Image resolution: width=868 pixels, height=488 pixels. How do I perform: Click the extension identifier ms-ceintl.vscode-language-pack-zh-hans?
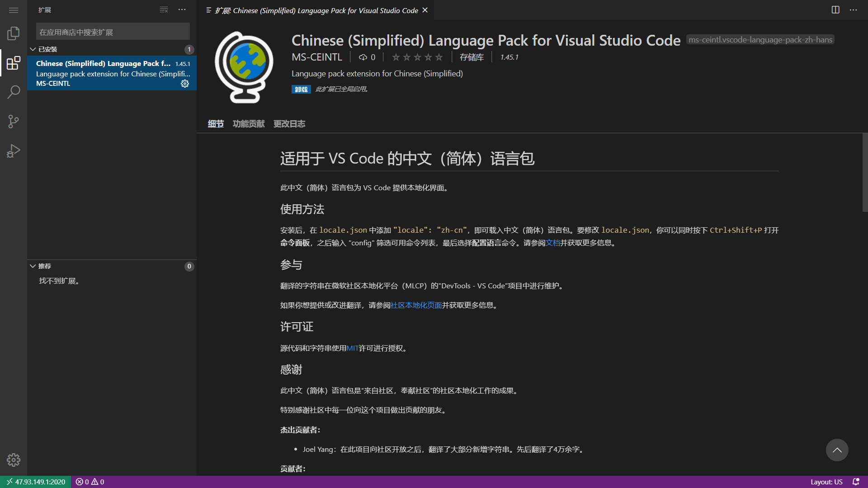click(x=760, y=40)
